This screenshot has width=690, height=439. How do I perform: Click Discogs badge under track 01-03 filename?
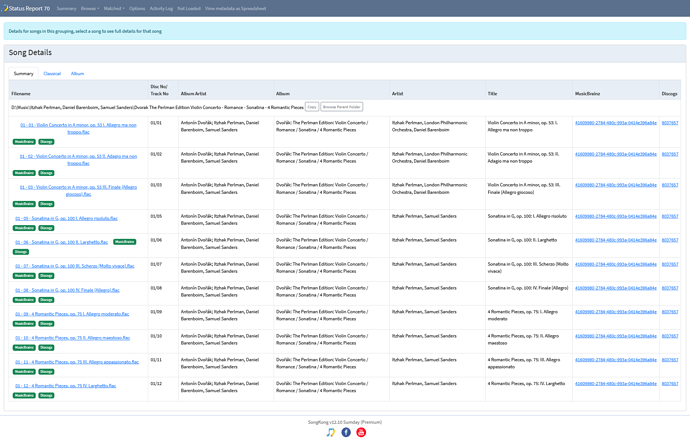coord(46,204)
